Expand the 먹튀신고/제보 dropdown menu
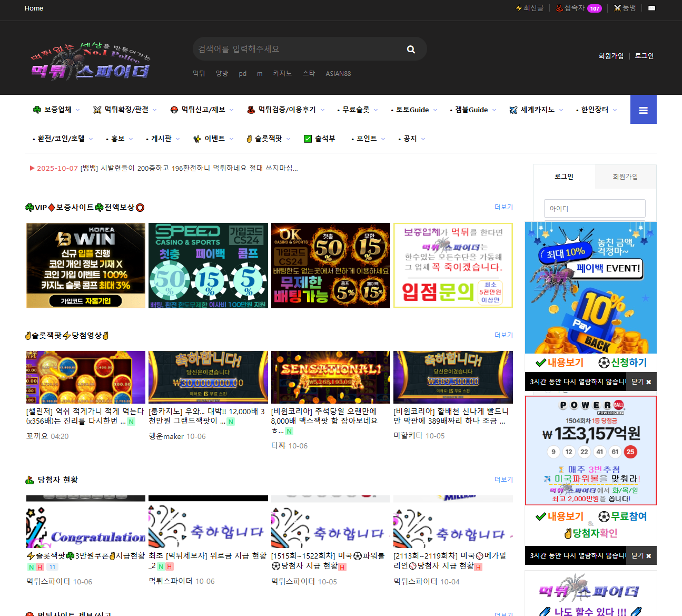The image size is (682, 616). pyautogui.click(x=203, y=110)
